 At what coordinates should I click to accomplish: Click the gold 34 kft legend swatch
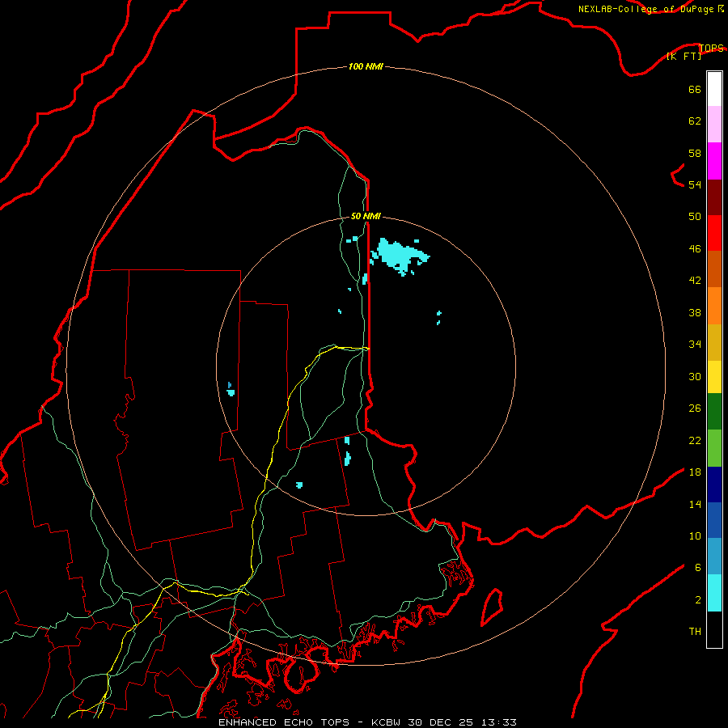coord(714,342)
